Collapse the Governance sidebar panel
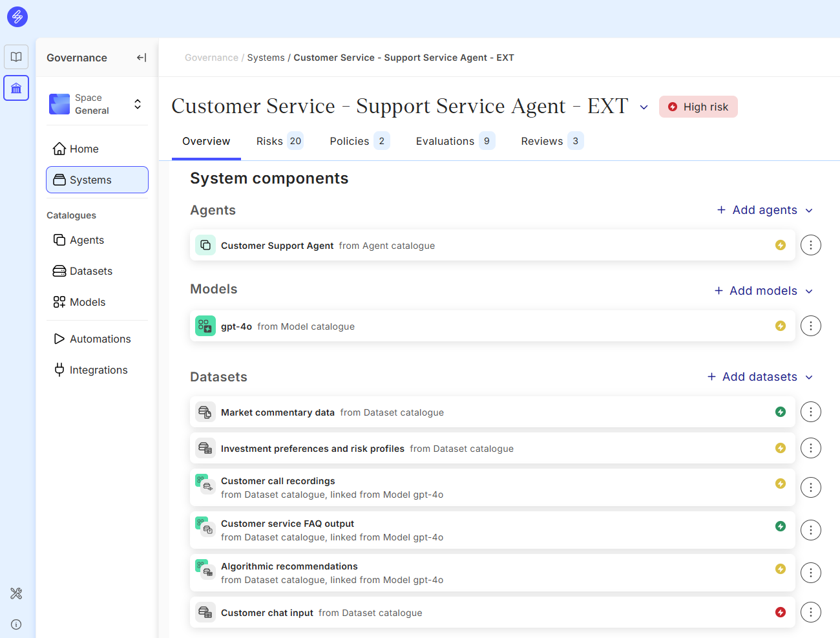This screenshot has width=840, height=638. [142, 58]
